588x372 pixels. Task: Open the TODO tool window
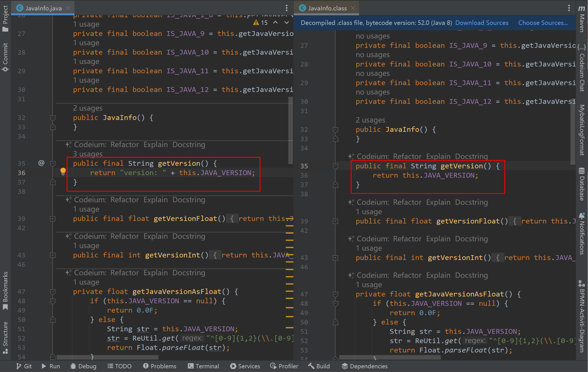(x=119, y=366)
